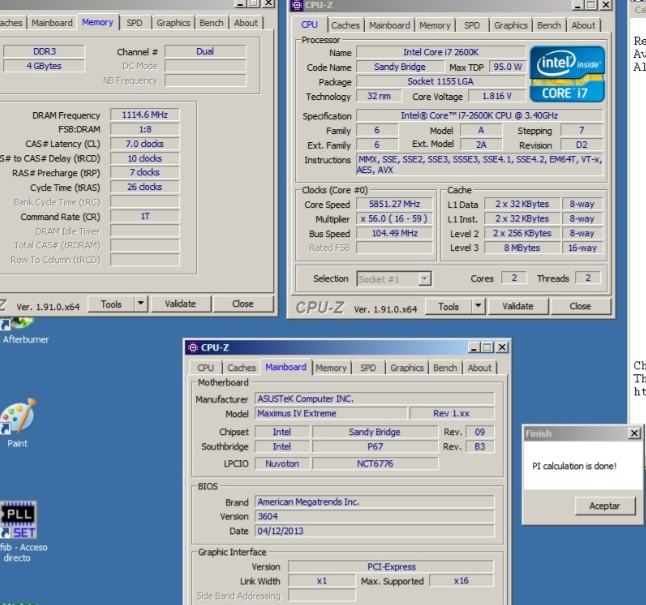Select Caches tab in Mainboard window

(x=241, y=368)
